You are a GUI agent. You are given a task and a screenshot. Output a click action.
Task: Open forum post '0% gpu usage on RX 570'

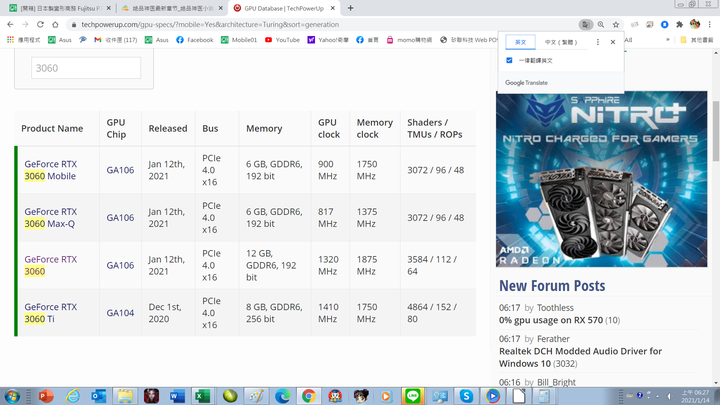[x=551, y=320]
